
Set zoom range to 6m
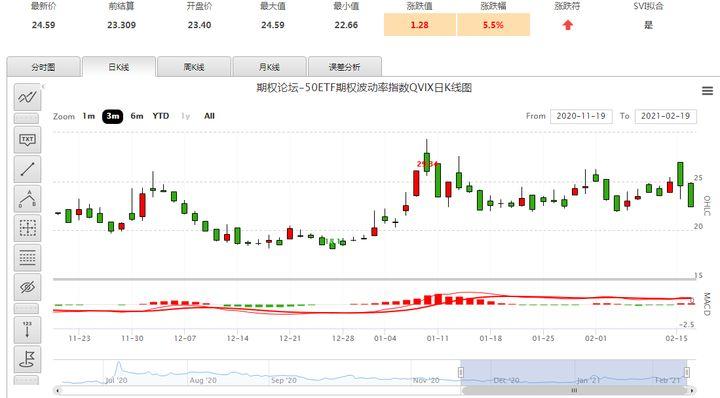[x=136, y=116]
